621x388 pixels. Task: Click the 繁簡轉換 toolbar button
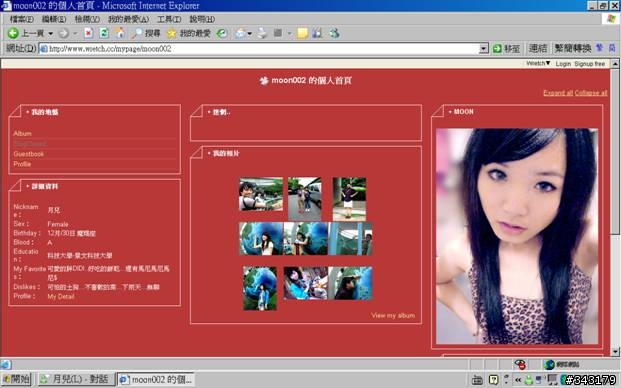573,48
